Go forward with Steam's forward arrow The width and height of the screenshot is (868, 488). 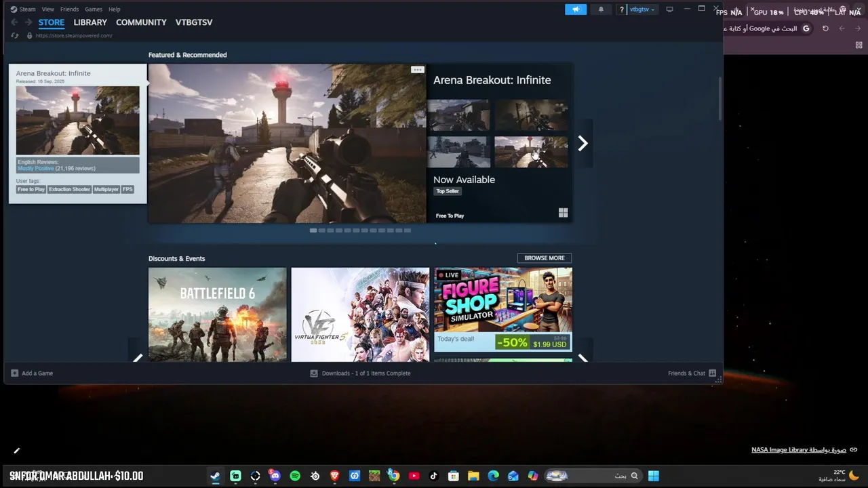click(x=28, y=22)
